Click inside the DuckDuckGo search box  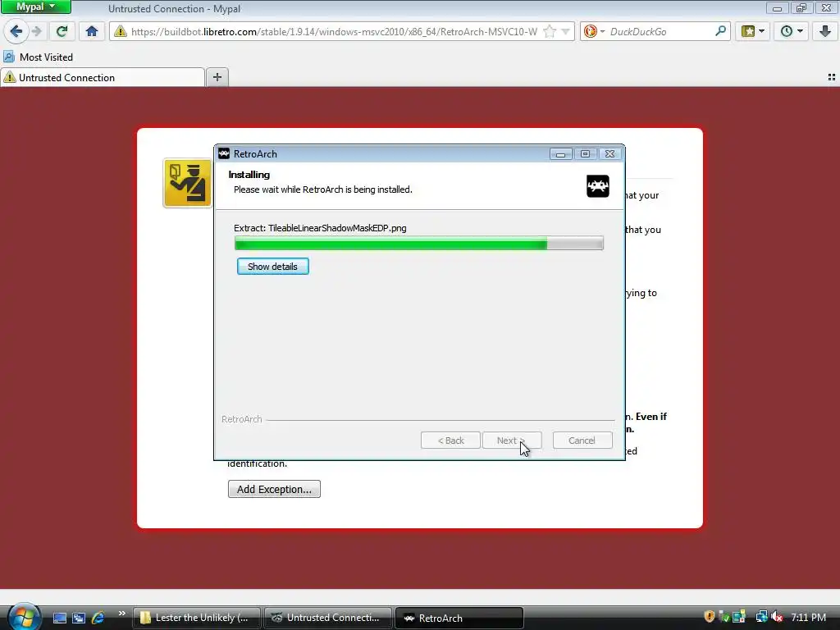(x=660, y=32)
